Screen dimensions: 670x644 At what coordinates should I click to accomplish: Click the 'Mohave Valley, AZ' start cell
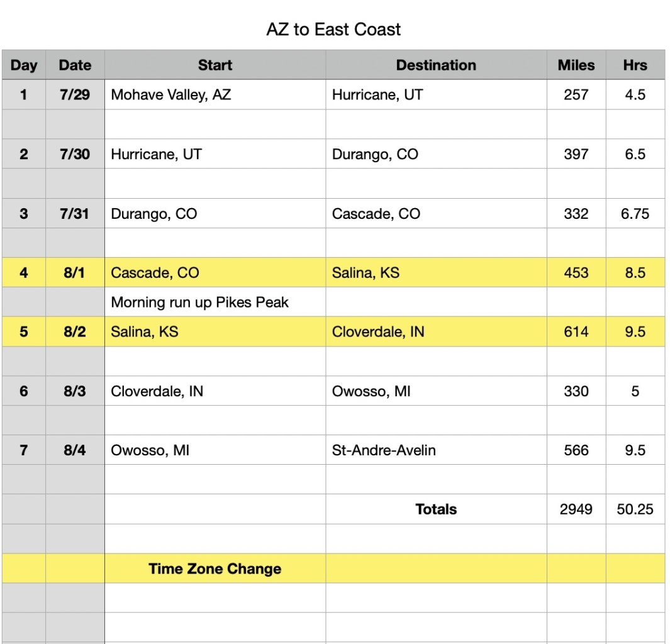(x=170, y=95)
